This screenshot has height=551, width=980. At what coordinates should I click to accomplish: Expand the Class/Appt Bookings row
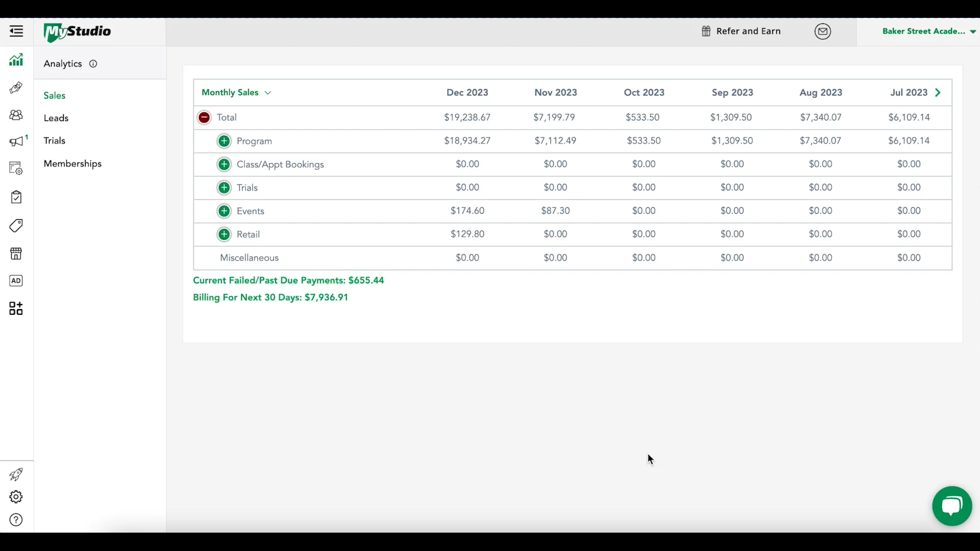point(224,164)
